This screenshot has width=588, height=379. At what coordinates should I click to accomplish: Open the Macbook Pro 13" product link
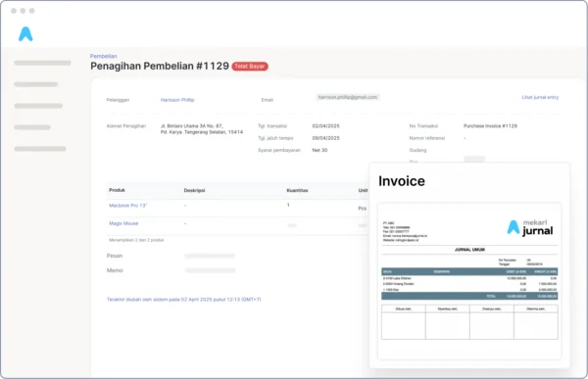tap(127, 206)
